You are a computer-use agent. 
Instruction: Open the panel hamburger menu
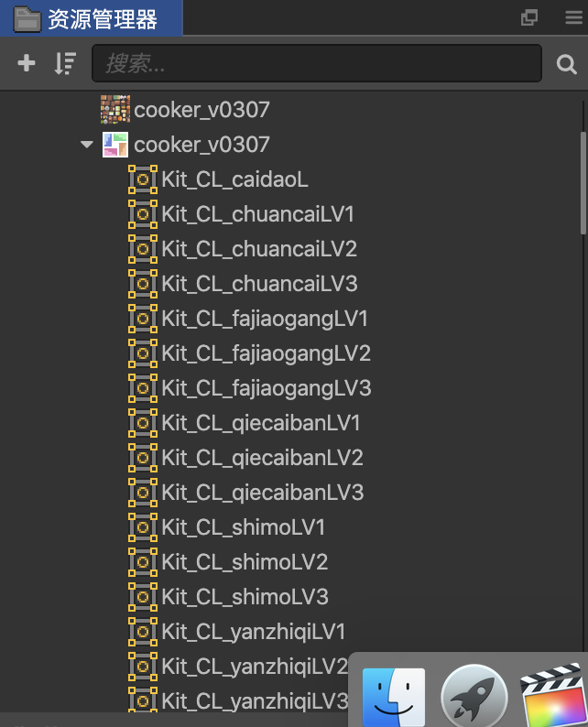[x=573, y=17]
